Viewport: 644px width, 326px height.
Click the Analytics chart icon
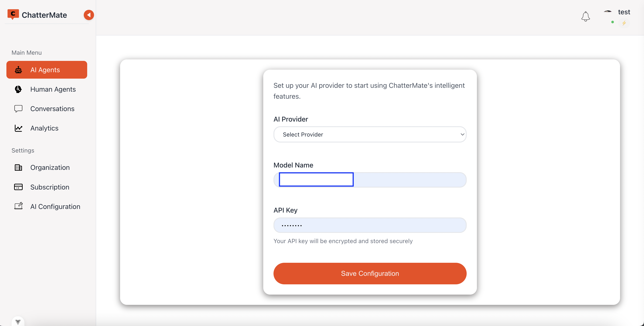[x=18, y=128]
